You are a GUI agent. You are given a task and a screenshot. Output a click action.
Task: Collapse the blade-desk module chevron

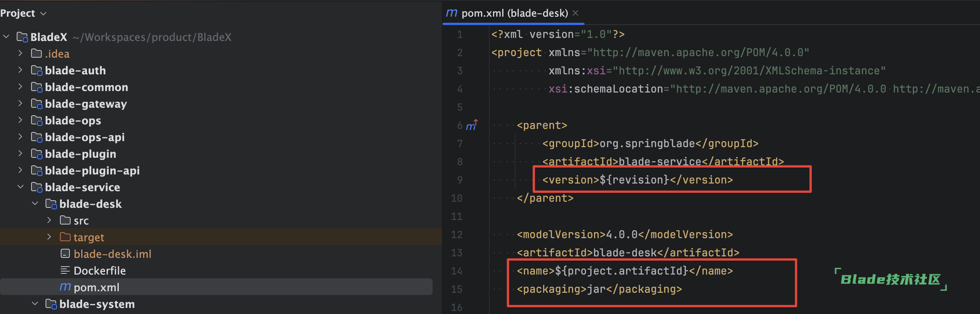click(x=35, y=204)
